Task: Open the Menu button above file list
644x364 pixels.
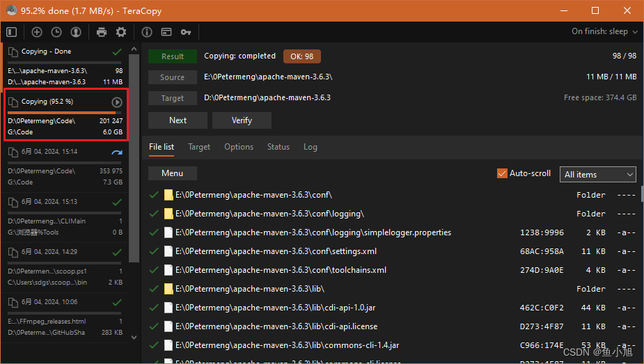Action: (x=173, y=173)
